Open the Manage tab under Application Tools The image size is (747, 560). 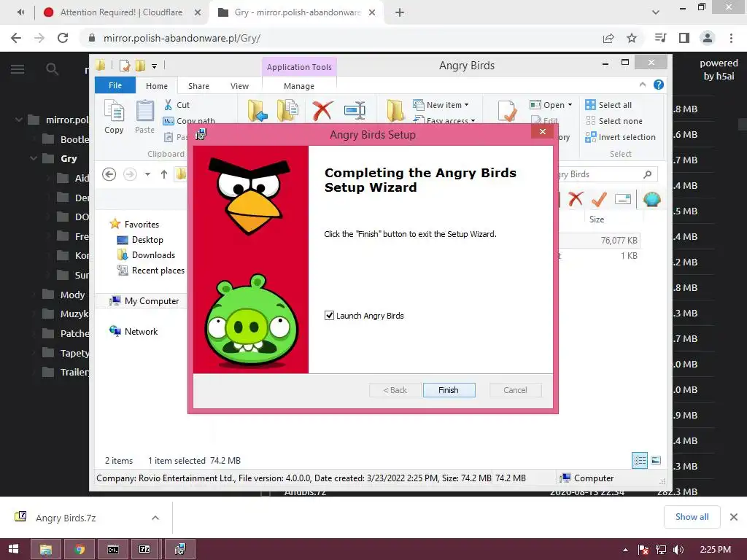(298, 86)
